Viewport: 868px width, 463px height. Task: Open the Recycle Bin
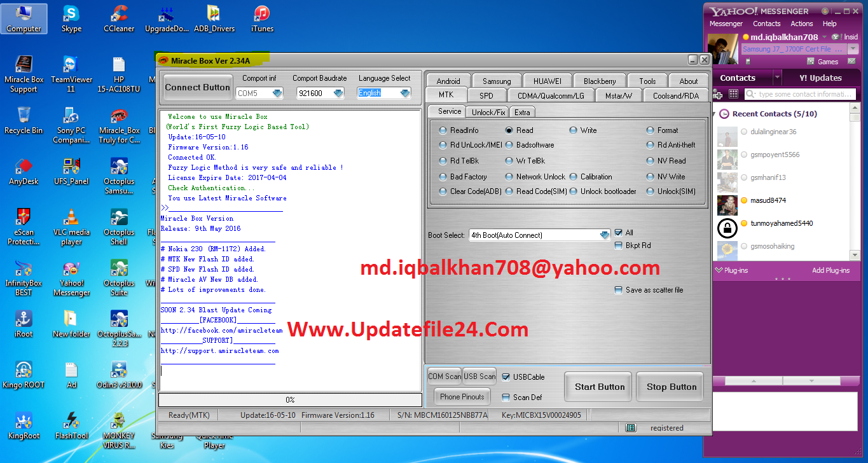pyautogui.click(x=24, y=121)
